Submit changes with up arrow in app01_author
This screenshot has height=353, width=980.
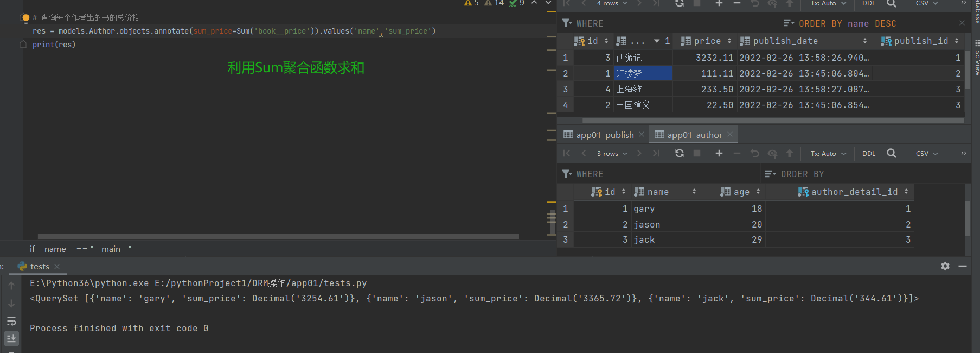[790, 154]
